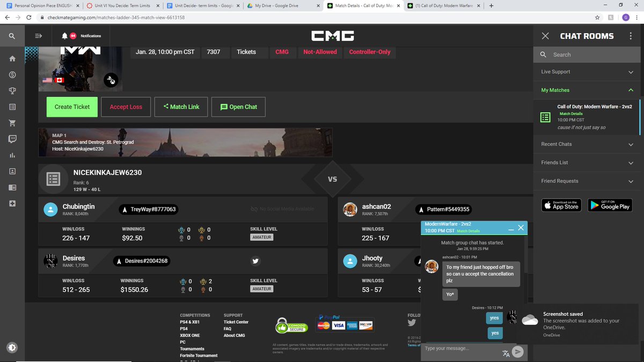Open the bar-chart leaderboards icon
Screen dimensions: 644x362
coord(12,155)
